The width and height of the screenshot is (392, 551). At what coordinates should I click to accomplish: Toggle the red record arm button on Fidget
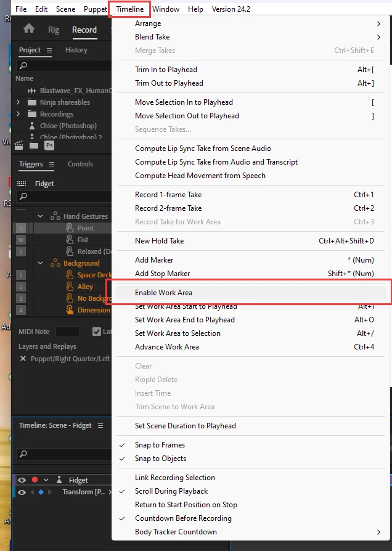pyautogui.click(x=35, y=480)
